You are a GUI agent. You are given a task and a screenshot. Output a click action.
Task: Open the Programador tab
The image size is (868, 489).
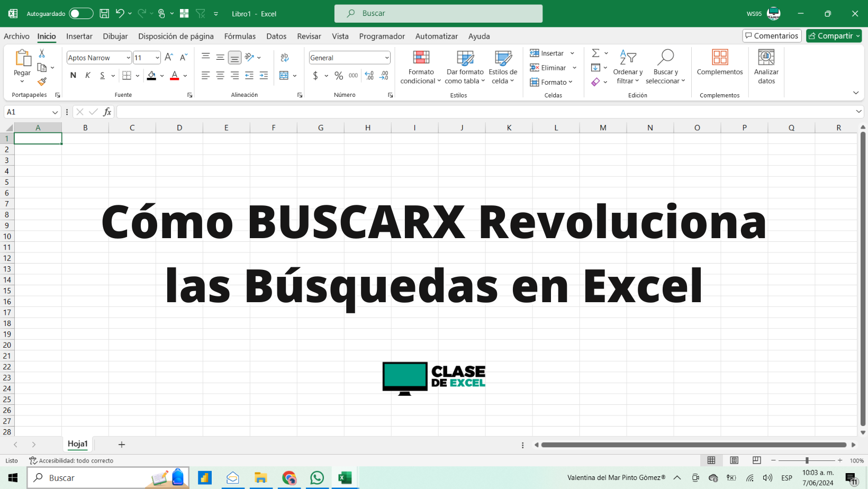point(382,36)
